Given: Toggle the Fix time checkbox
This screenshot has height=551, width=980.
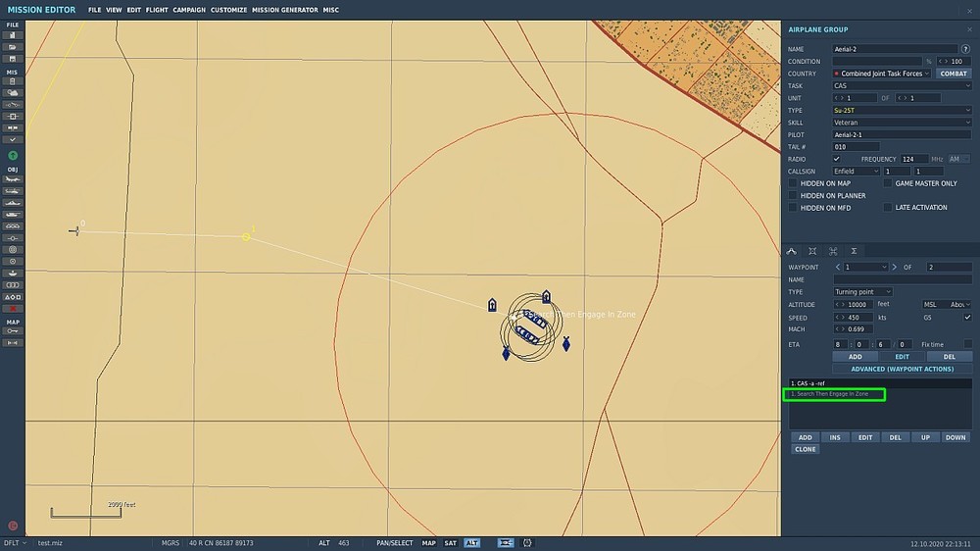Looking at the screenshot, I should pos(967,344).
